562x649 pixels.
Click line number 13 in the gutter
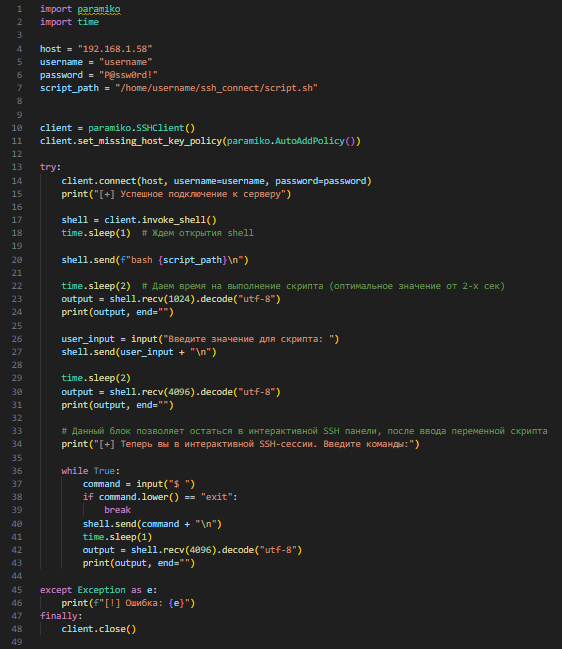tap(17, 167)
